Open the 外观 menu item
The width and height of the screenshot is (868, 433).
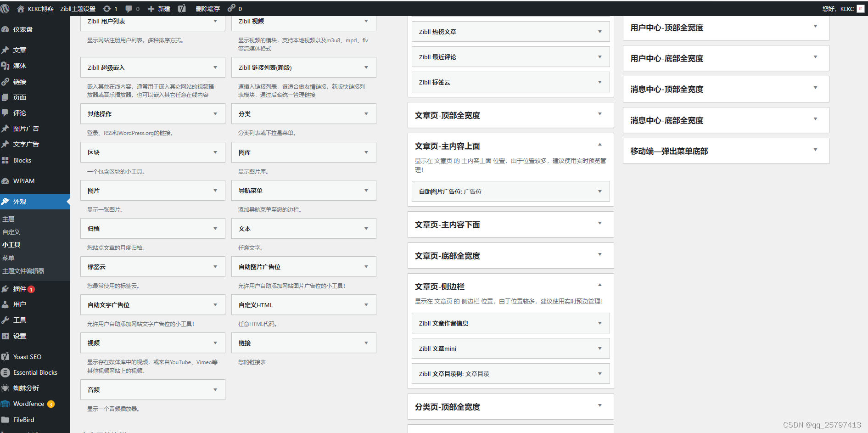(35, 202)
